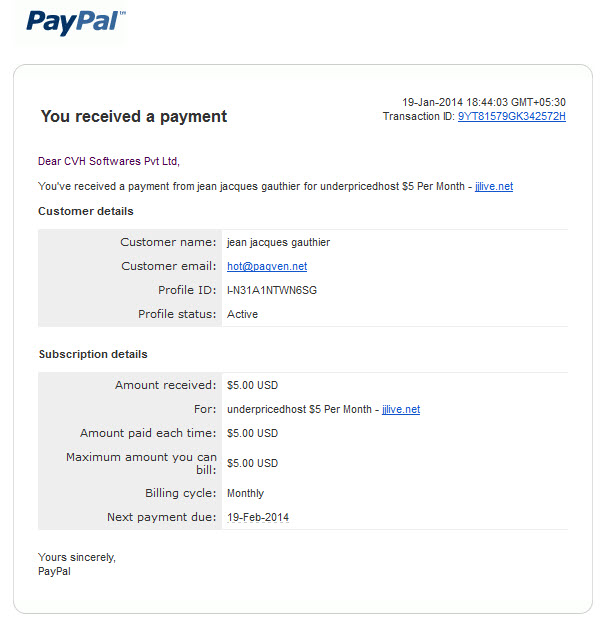Click the Customer details heading
This screenshot has width=609, height=626.
[x=86, y=211]
